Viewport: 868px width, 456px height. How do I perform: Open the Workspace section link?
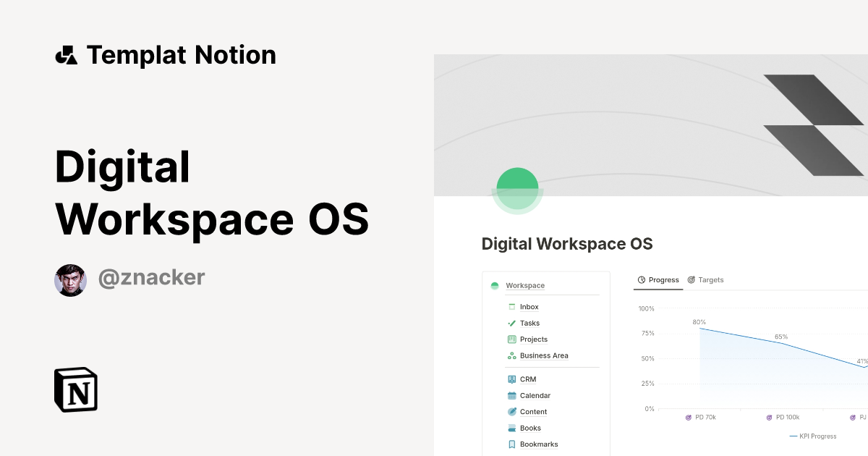tap(525, 285)
